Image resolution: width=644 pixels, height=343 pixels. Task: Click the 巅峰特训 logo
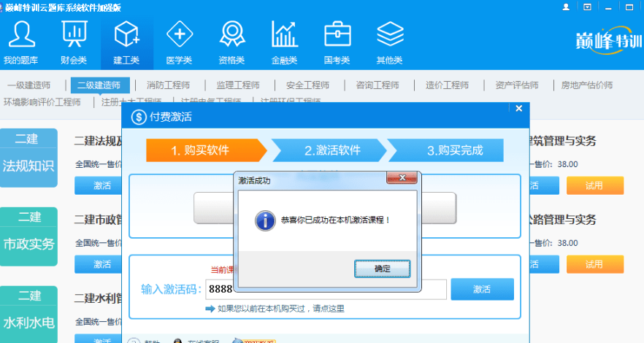tap(608, 41)
